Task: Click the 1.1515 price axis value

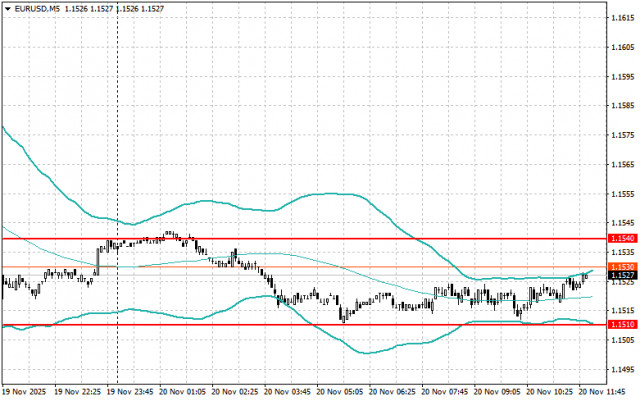Action: coord(623,311)
